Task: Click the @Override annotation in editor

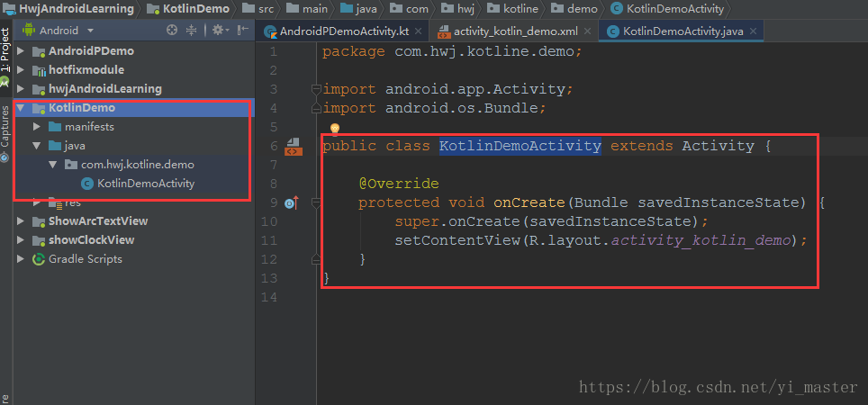Action: [x=399, y=184]
